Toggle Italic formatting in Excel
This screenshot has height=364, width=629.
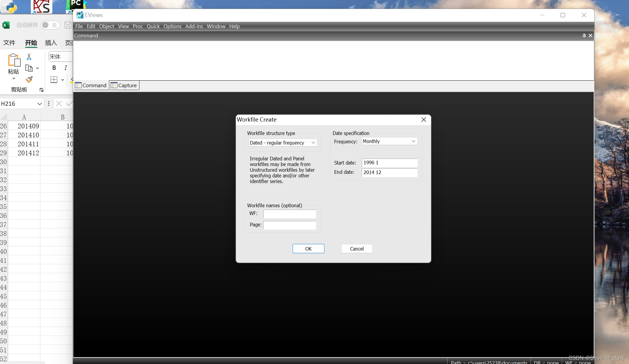tap(66, 68)
